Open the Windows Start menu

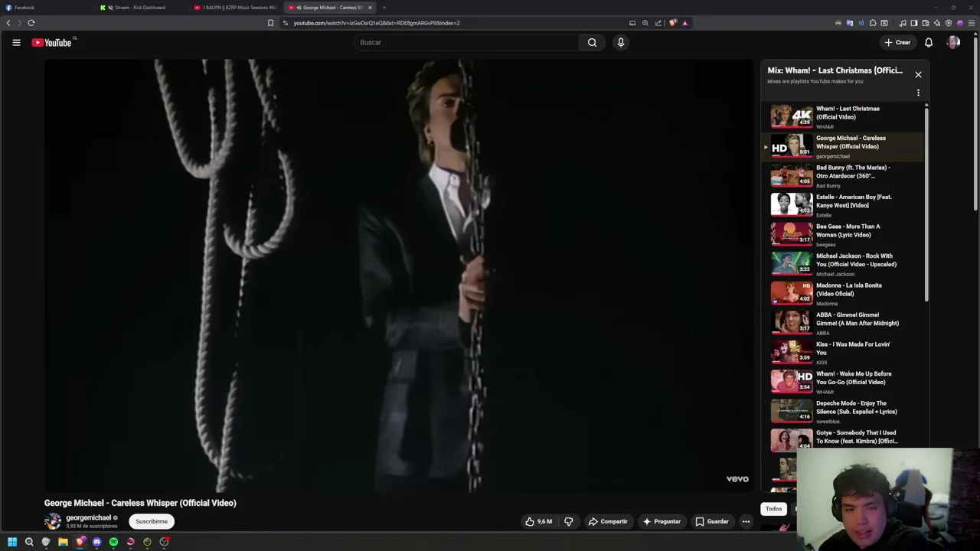point(12,542)
